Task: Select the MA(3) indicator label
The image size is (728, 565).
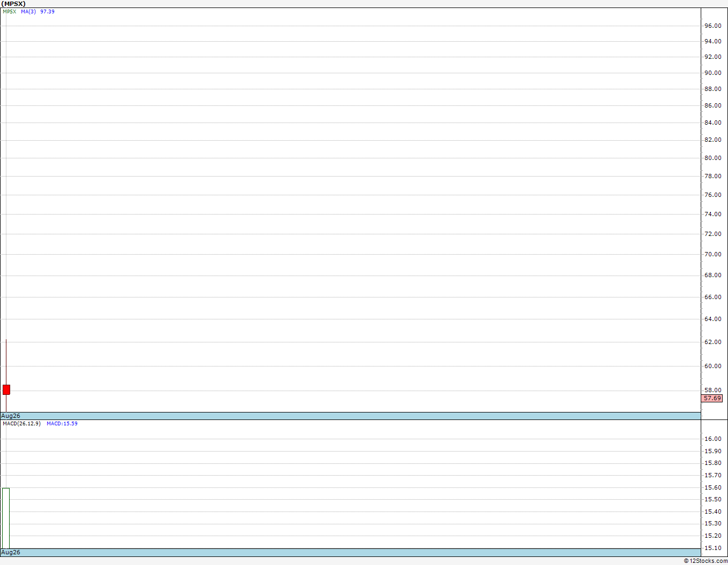Action: pos(28,11)
